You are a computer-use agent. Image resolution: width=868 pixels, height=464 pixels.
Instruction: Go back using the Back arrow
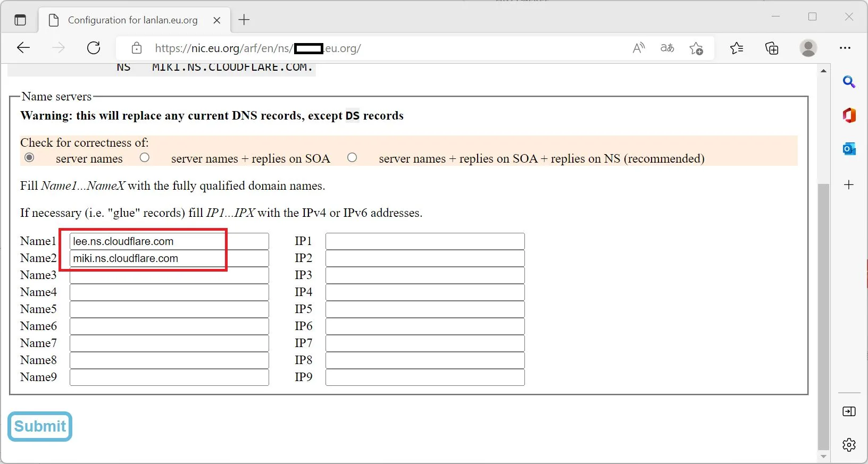click(23, 48)
